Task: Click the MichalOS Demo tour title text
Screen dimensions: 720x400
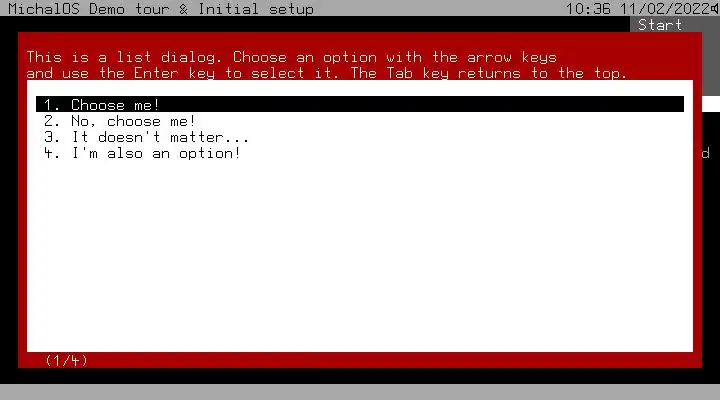Action: pyautogui.click(x=89, y=9)
